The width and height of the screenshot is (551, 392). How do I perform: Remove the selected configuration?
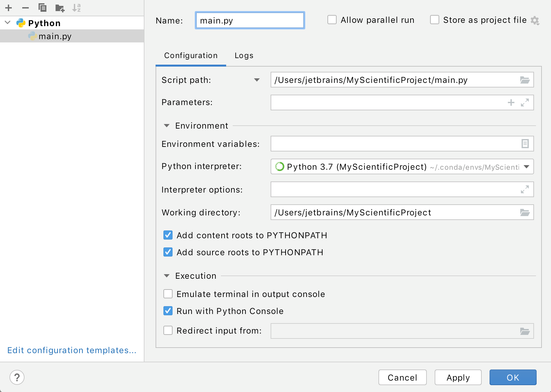(25, 8)
